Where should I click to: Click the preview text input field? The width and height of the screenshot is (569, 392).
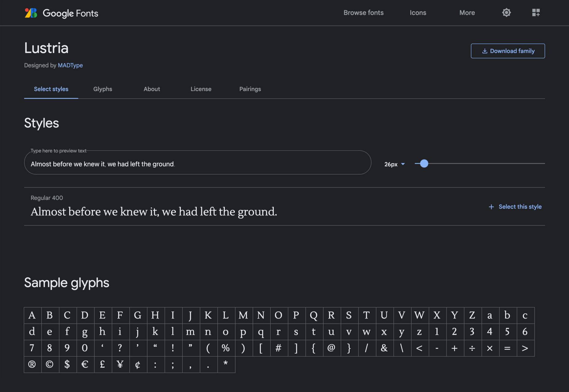(198, 163)
